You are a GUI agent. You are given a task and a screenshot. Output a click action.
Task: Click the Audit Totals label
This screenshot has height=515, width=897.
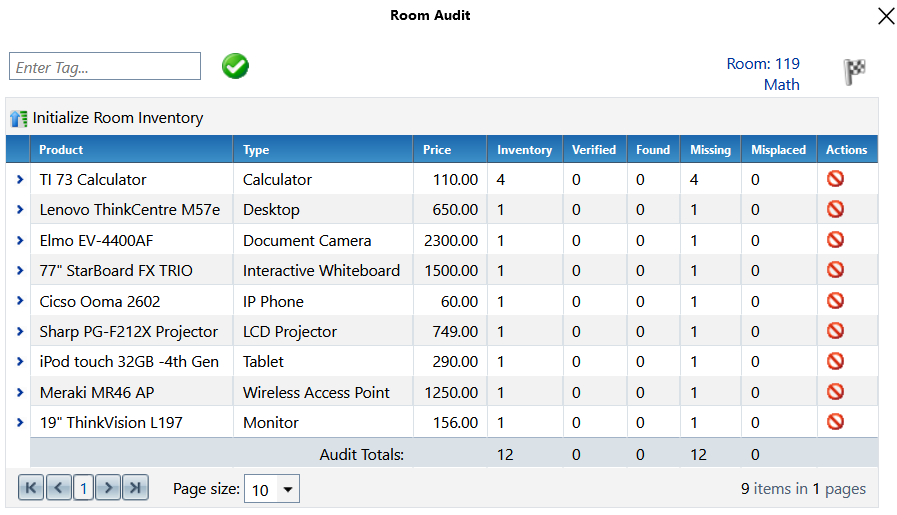(362, 454)
